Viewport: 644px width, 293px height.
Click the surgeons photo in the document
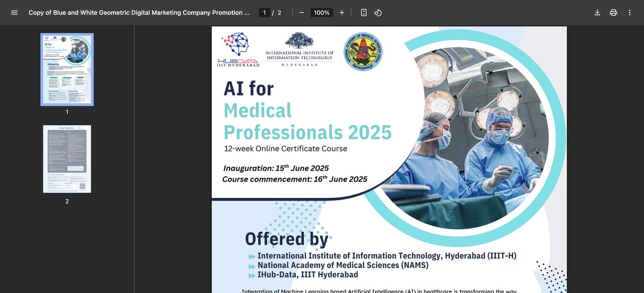[x=465, y=138]
